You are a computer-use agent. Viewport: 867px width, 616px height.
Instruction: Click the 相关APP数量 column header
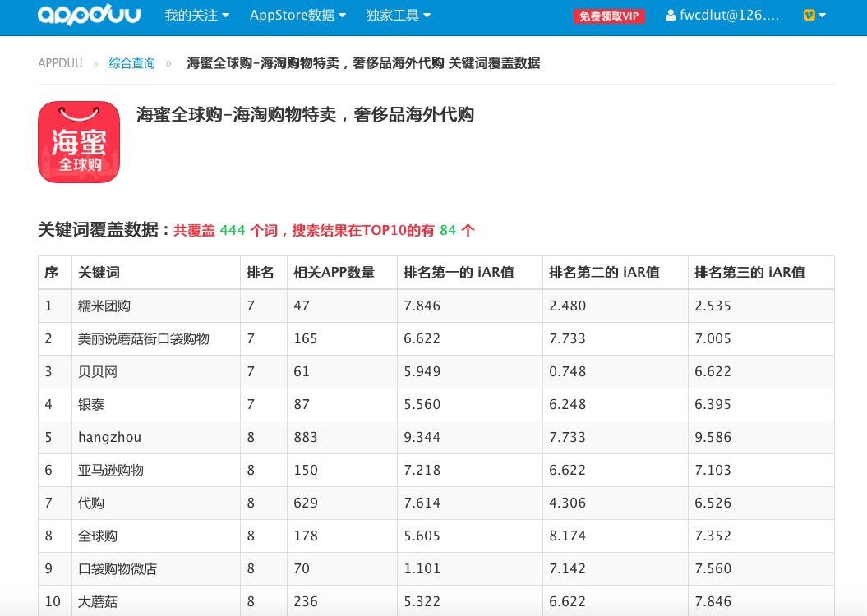(x=334, y=273)
